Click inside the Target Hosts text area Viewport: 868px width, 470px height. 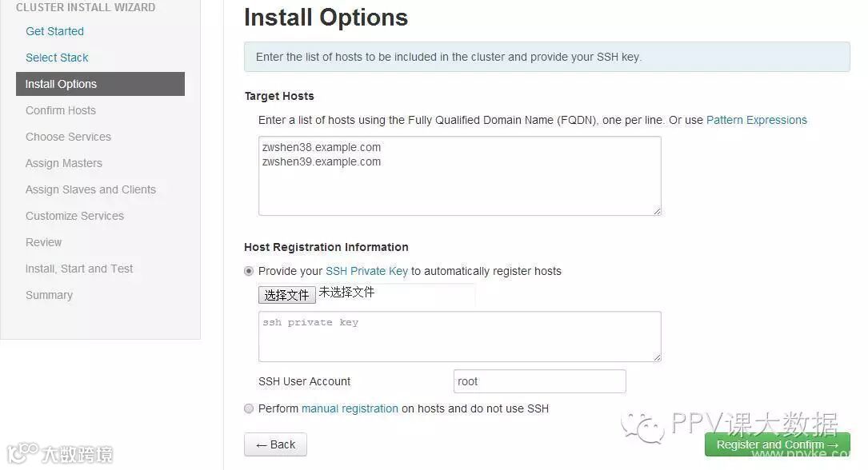coord(459,176)
